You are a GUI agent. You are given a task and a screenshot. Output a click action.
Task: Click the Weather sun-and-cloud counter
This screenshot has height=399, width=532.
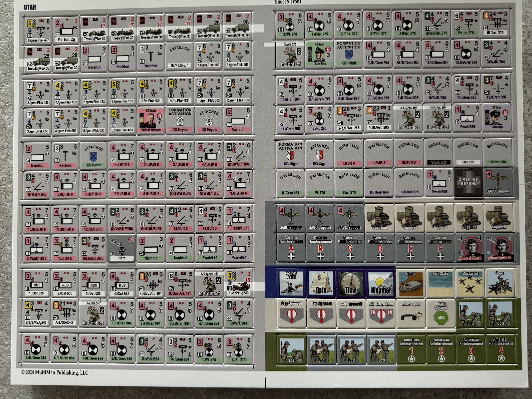pyautogui.click(x=380, y=283)
